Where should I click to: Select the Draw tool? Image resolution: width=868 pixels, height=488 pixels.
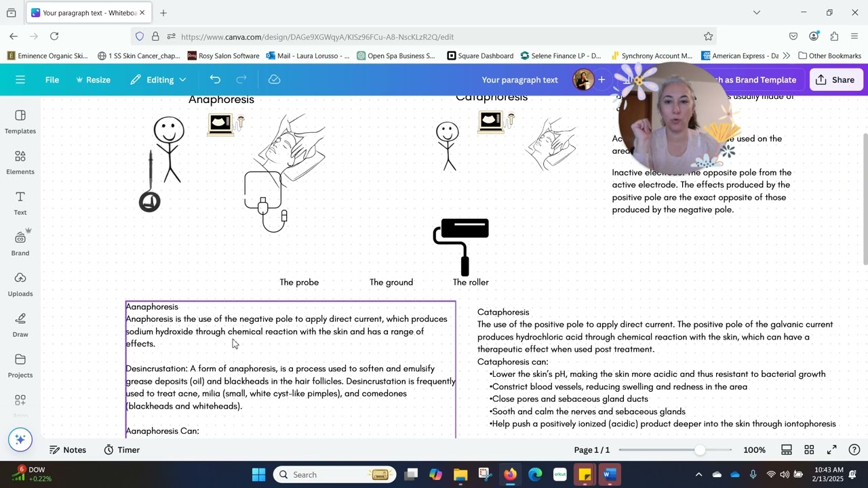pyautogui.click(x=20, y=325)
